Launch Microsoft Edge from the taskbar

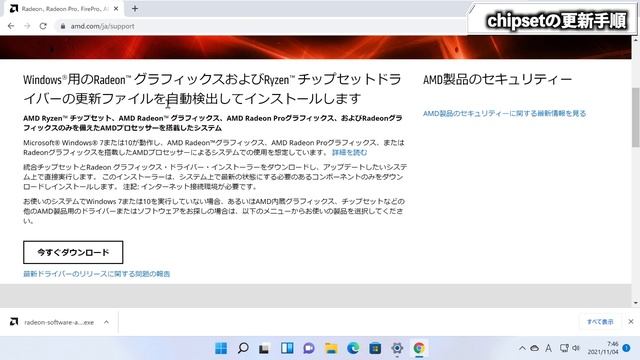point(353,348)
